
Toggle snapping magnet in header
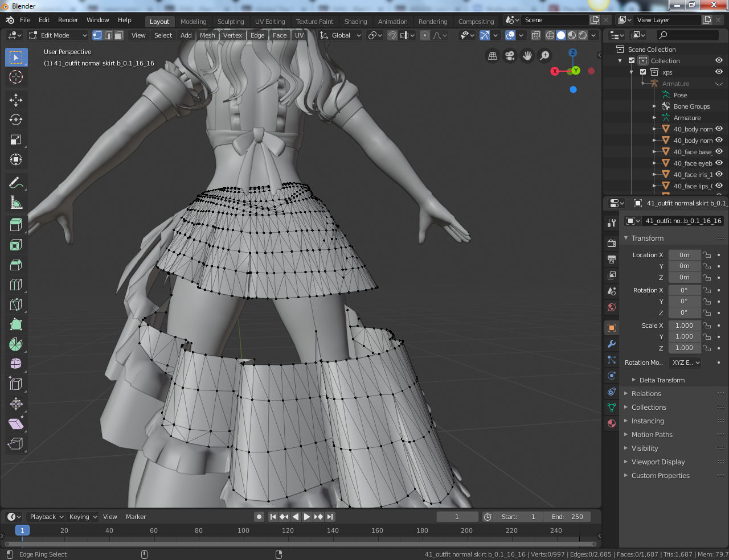392,35
